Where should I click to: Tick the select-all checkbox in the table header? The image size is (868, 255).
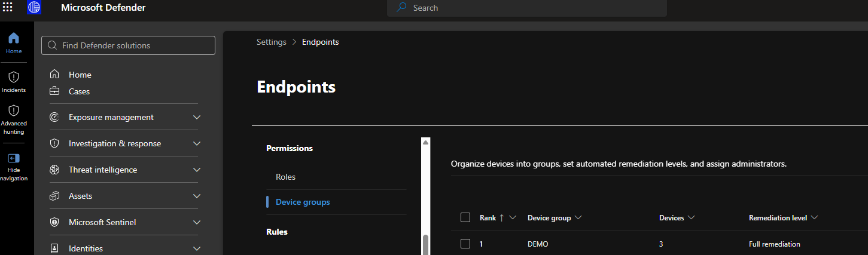click(465, 217)
